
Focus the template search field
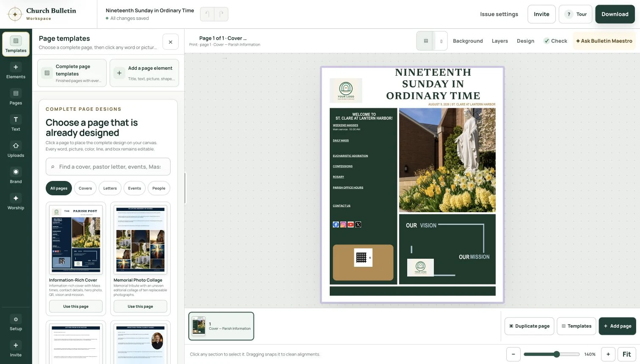pyautogui.click(x=108, y=167)
